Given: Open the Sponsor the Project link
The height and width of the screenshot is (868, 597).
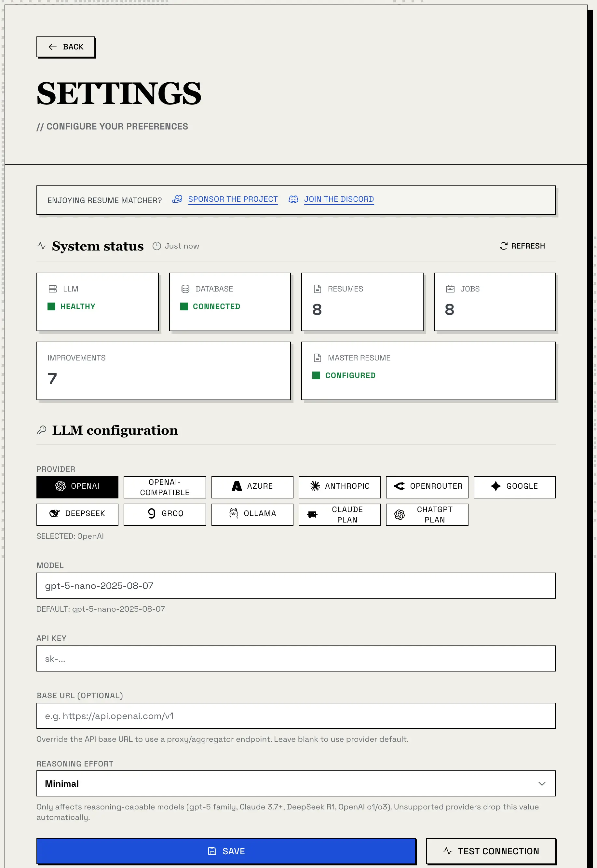Looking at the screenshot, I should 233,199.
